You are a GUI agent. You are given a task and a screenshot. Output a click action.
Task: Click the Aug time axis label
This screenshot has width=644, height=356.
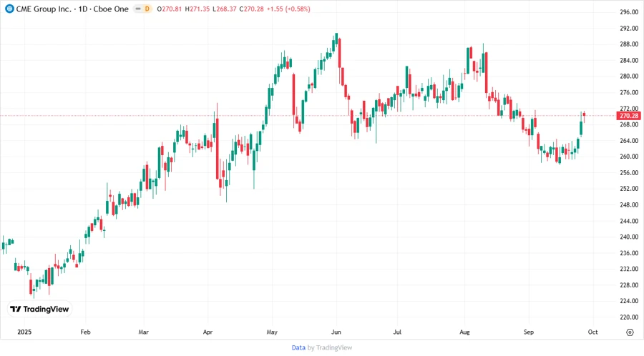coord(464,332)
